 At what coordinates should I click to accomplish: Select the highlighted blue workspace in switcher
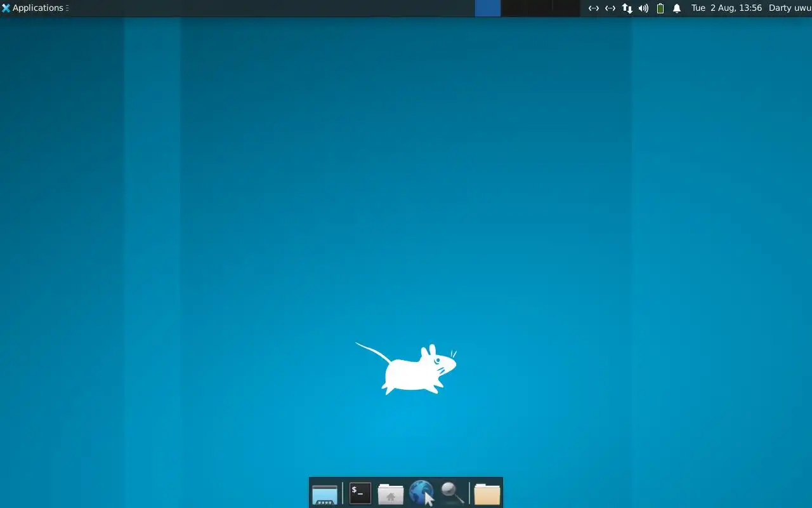[x=488, y=8]
